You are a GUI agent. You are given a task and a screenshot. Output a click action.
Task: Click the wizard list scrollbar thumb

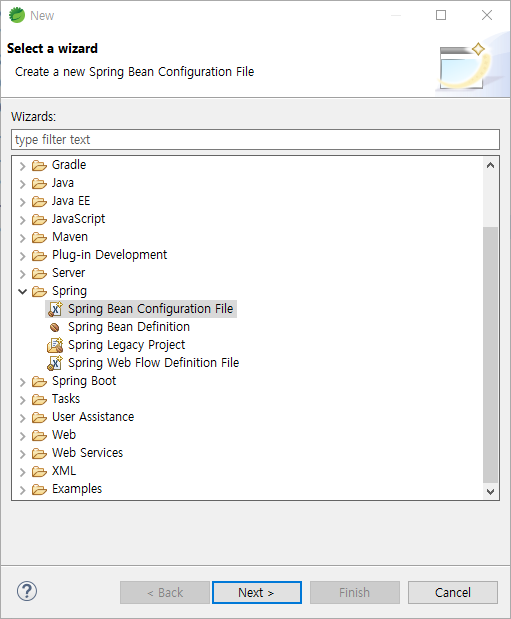[x=490, y=355]
